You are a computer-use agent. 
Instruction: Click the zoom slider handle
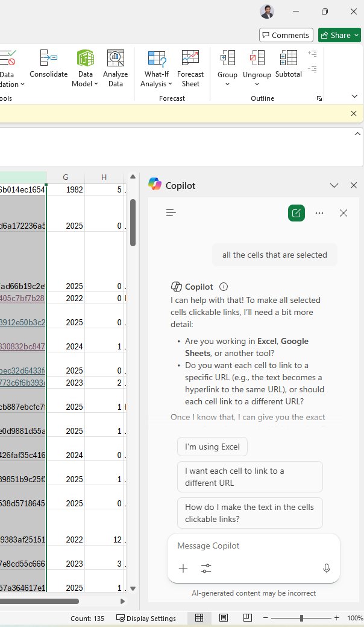pyautogui.click(x=301, y=618)
